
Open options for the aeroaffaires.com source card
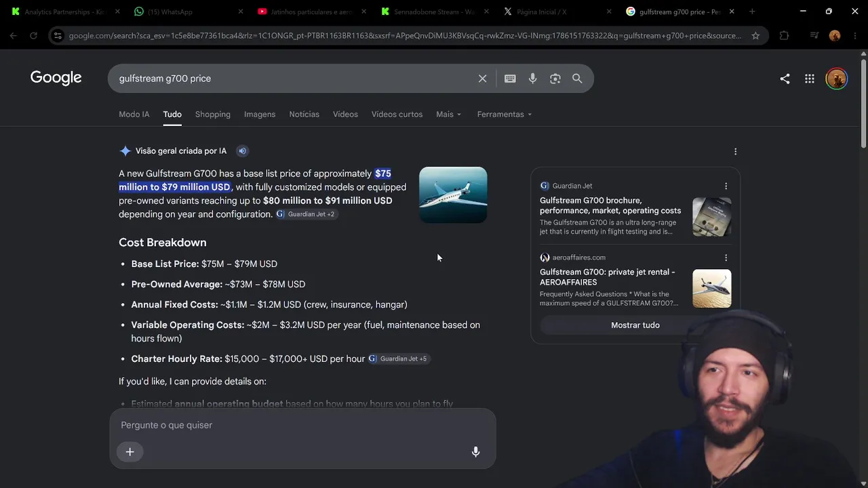click(726, 258)
